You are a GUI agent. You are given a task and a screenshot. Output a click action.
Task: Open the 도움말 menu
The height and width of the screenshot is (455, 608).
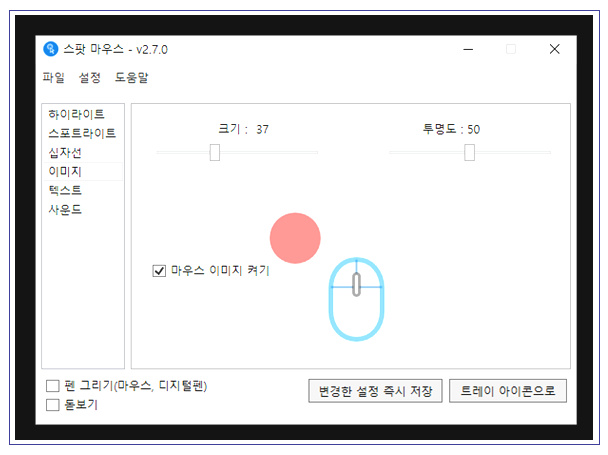(131, 78)
